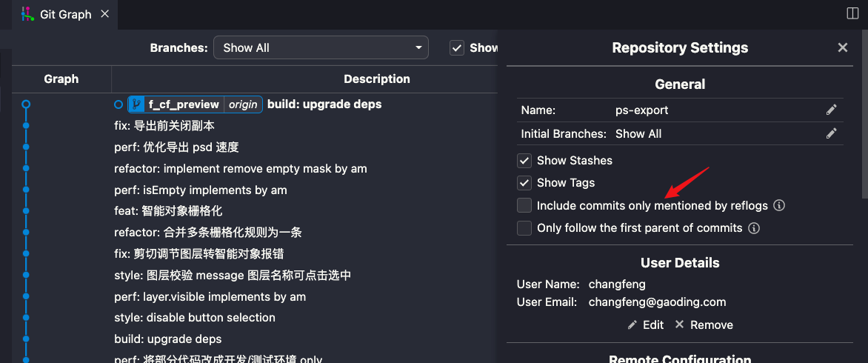Select commit 'build: upgrade deps' bold top row
868x363 pixels.
tap(324, 104)
